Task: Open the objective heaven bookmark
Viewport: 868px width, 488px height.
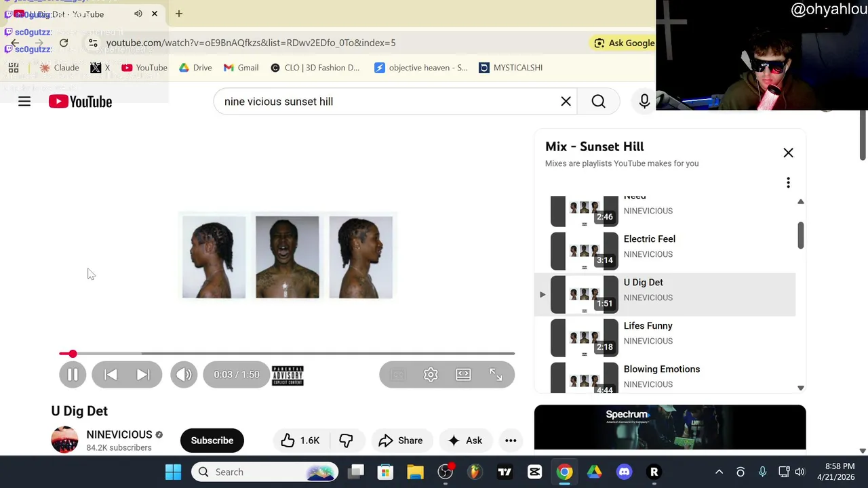Action: point(421,68)
